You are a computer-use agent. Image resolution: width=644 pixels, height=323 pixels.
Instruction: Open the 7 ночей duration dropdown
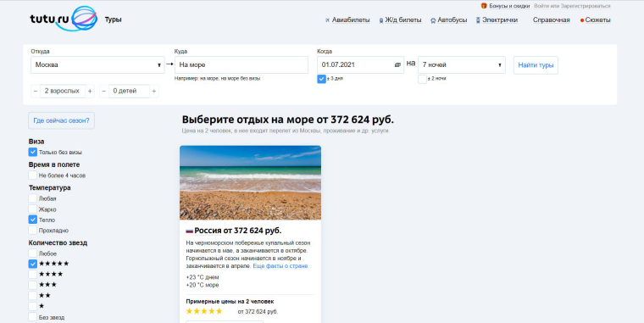point(462,65)
